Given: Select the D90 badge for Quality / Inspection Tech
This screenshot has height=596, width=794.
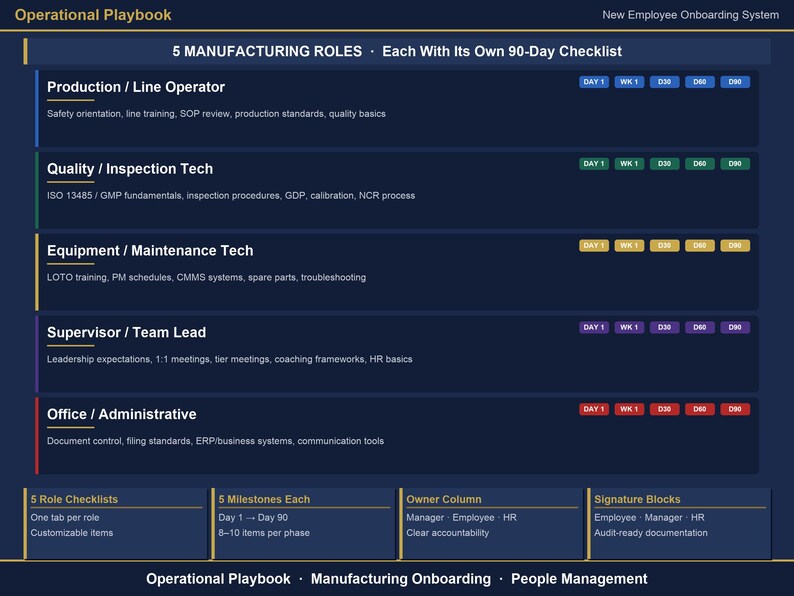Looking at the screenshot, I should point(735,164).
